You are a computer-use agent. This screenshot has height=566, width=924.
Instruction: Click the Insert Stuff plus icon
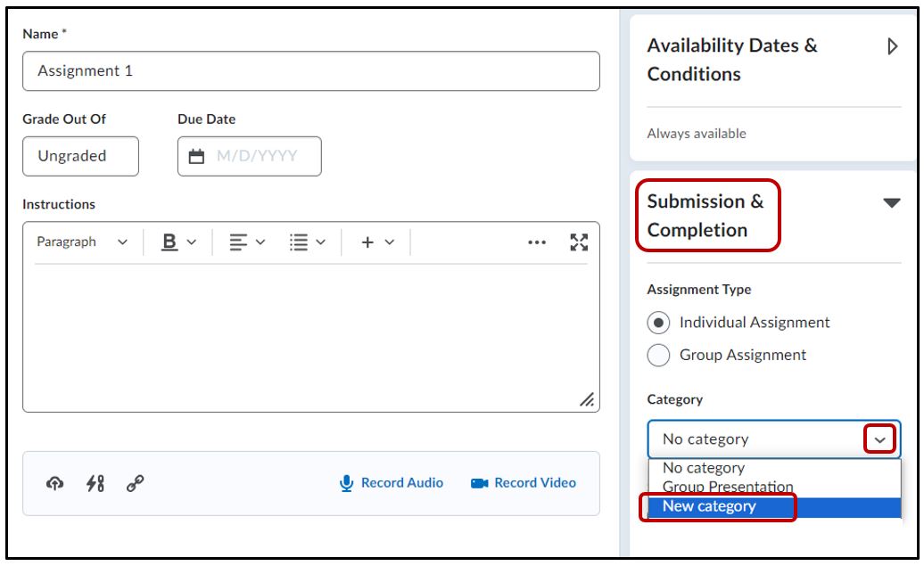click(376, 242)
